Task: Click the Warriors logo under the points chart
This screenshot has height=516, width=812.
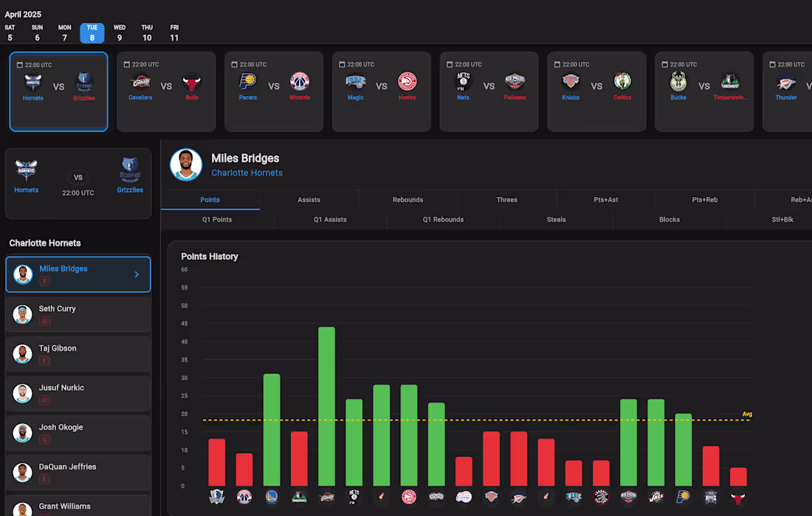Action: (272, 498)
